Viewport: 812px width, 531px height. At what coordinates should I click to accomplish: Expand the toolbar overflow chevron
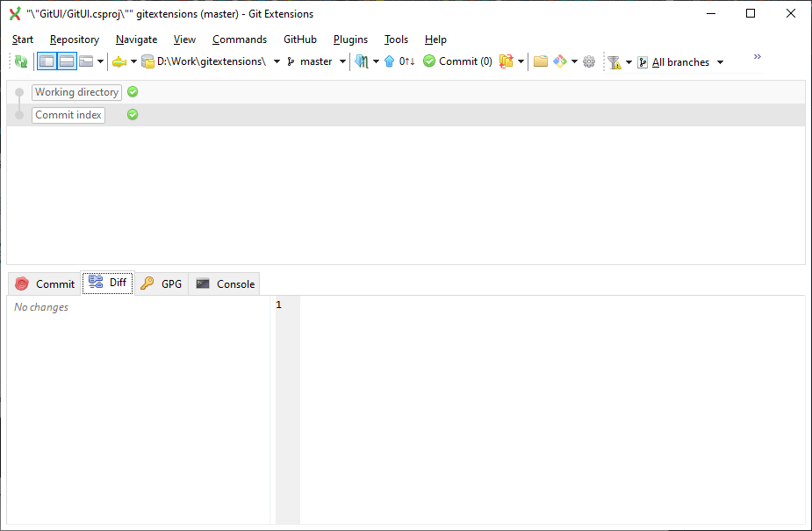756,57
